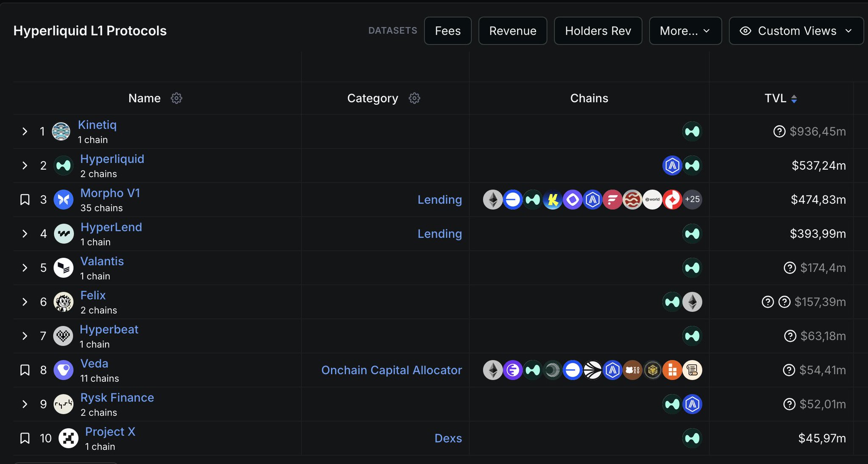Click the Kinetiq TVL question mark icon
Viewport: 868px width, 464px height.
pos(779,131)
